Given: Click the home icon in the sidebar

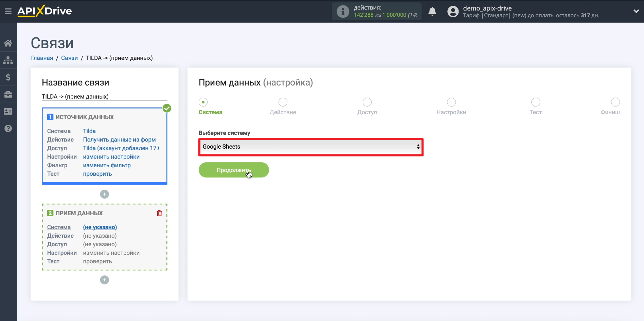Looking at the screenshot, I should click(8, 43).
